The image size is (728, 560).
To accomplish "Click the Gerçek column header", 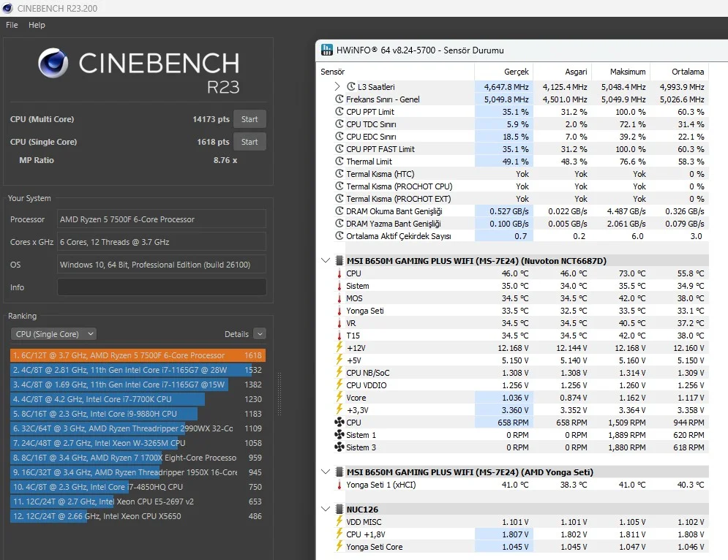I will pyautogui.click(x=517, y=72).
